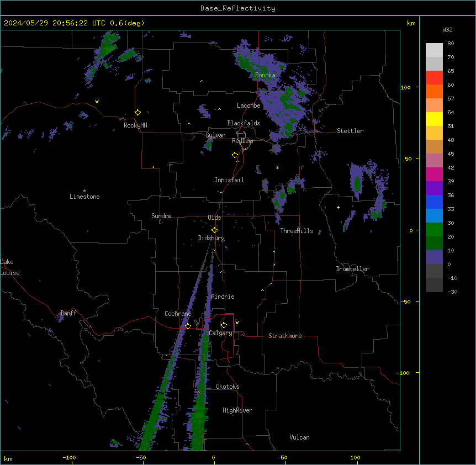476x465 pixels.
Task: Pick the red 60-65 dBZ legend swatch
Action: (434, 78)
